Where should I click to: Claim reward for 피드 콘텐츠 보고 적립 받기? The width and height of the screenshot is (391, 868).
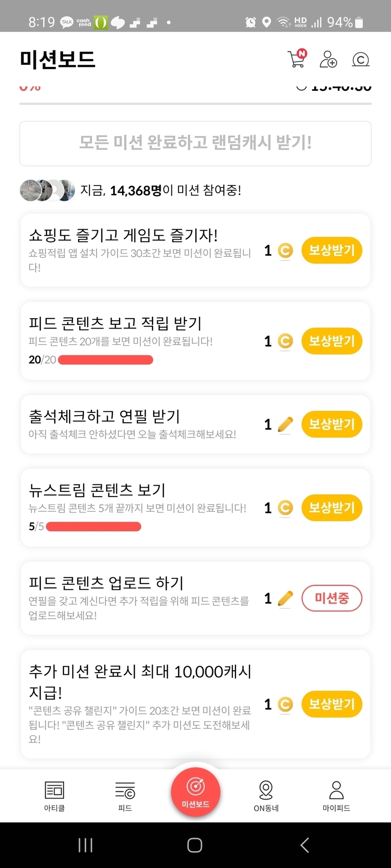tap(332, 341)
